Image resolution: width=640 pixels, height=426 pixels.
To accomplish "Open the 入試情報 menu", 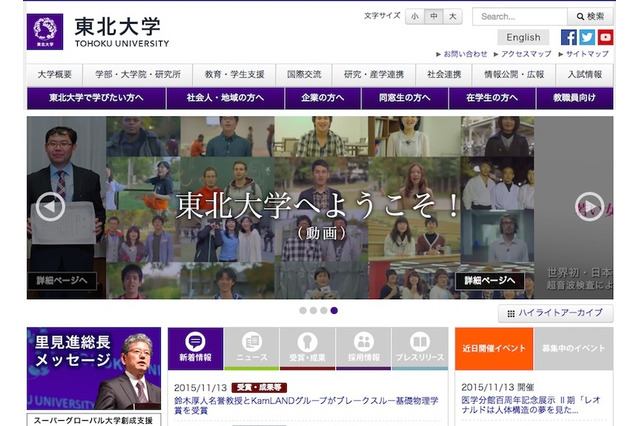I will click(x=584, y=75).
